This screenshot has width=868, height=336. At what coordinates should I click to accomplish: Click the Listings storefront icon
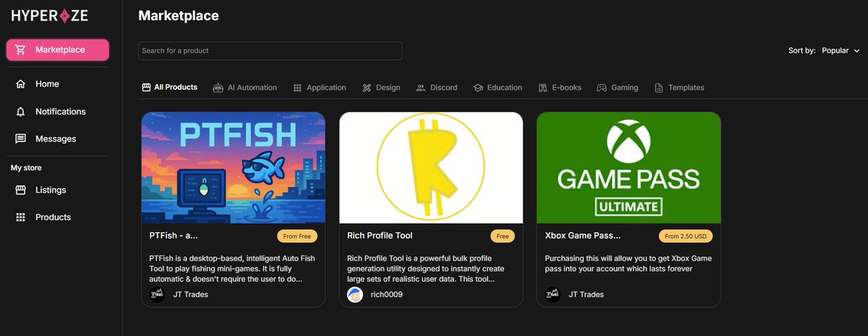coord(20,190)
